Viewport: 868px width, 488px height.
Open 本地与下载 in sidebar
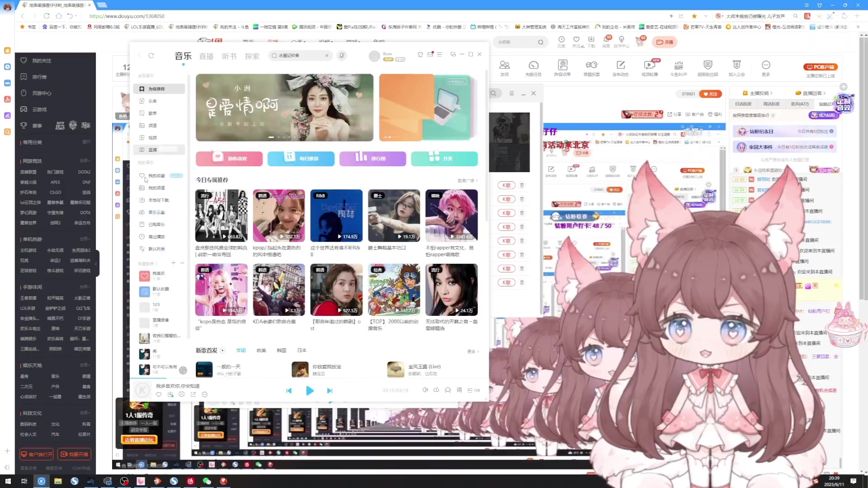(159, 200)
